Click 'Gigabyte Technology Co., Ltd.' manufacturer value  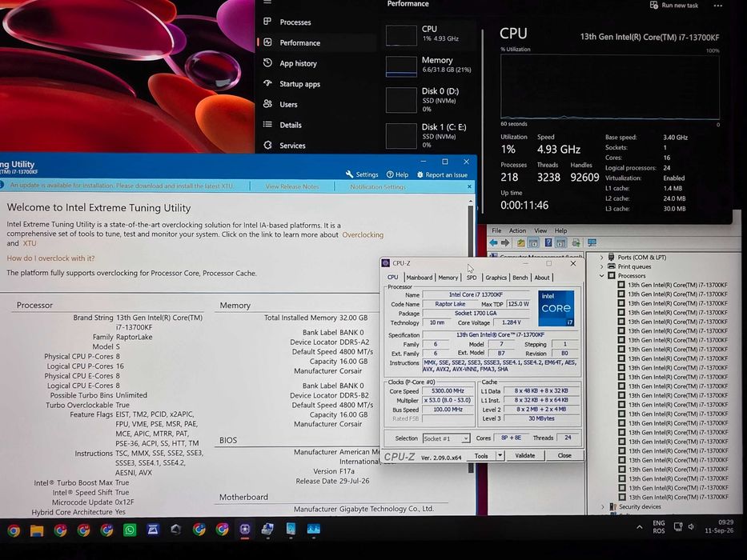(387, 509)
